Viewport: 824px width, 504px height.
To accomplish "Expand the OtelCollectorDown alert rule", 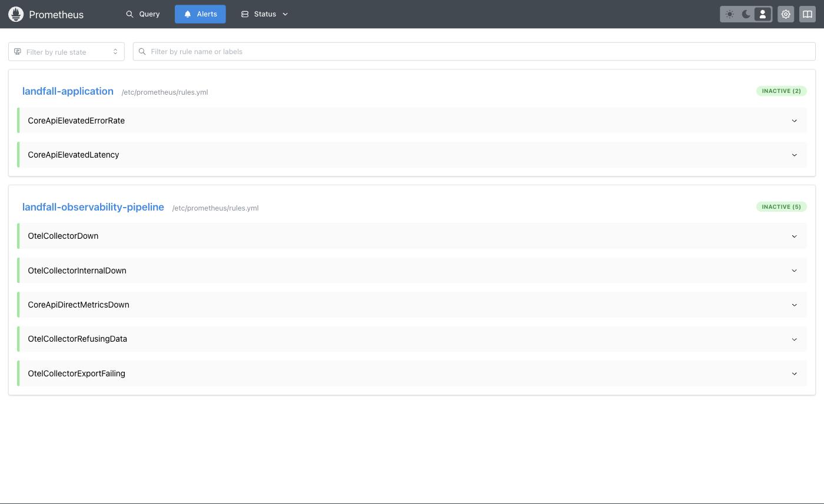I will click(412, 236).
